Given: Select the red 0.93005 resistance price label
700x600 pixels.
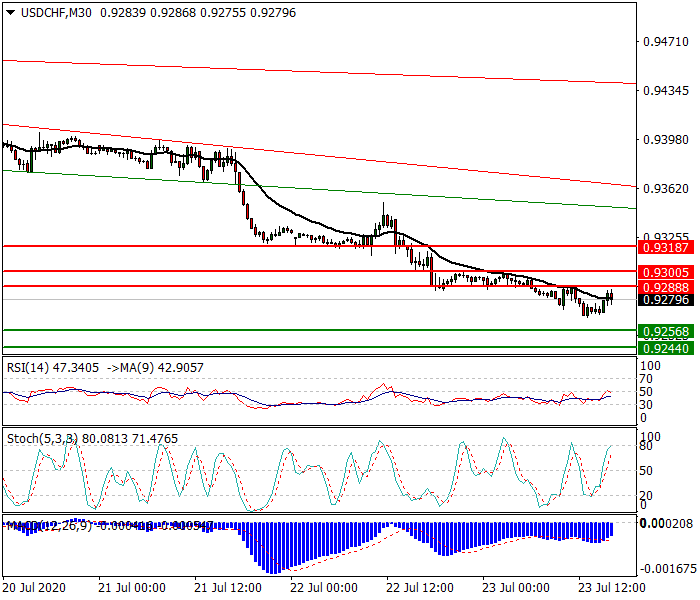Looking at the screenshot, I should [666, 272].
